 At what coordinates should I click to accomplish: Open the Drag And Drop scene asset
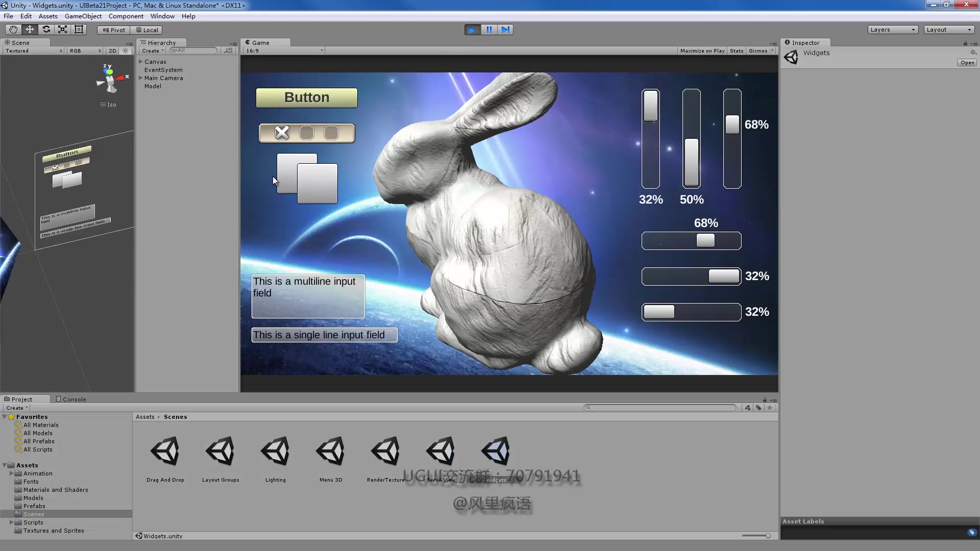pos(165,458)
